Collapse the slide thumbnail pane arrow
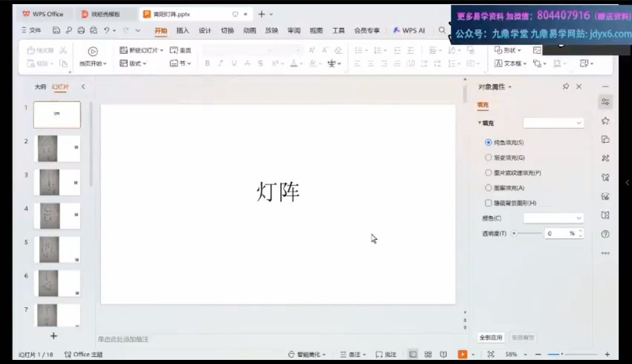The height and width of the screenshot is (364, 632). 83,87
